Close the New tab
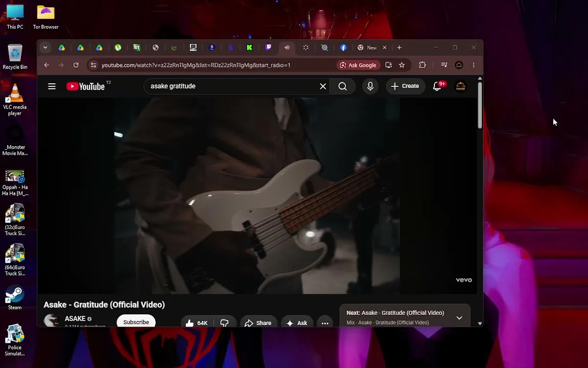The image size is (588, 368). (x=384, y=48)
